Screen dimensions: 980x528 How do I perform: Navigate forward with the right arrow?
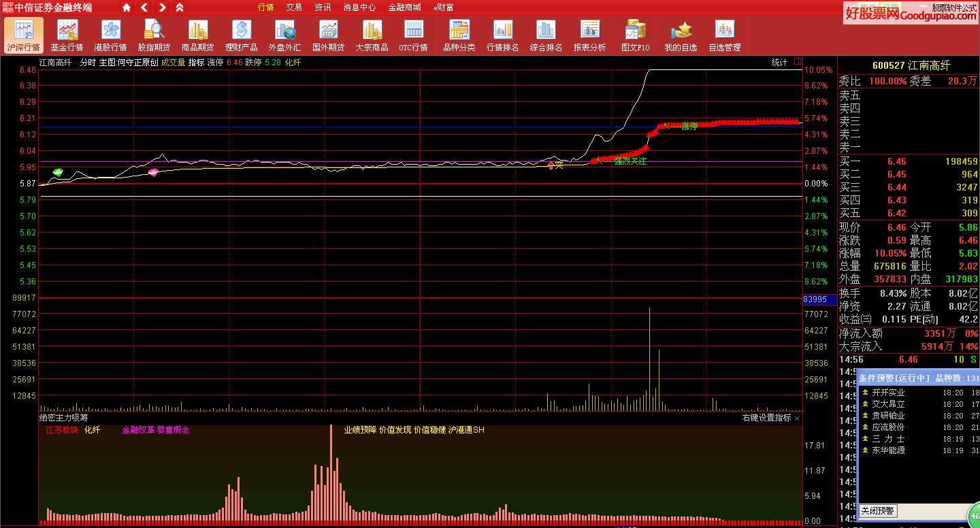coord(162,7)
